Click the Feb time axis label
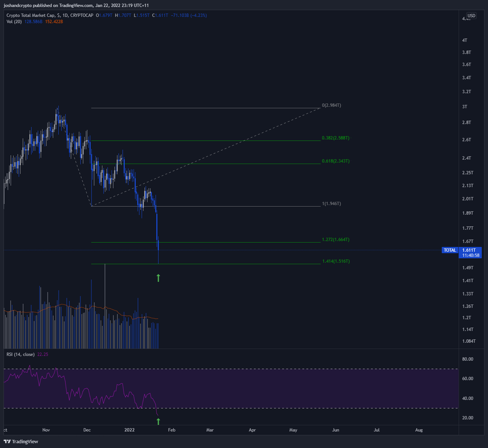Screen dimensions: 488x448 (x=172, y=430)
